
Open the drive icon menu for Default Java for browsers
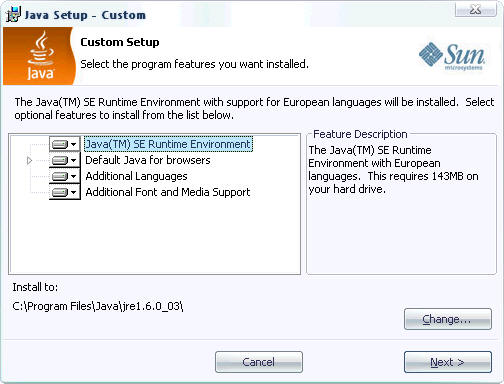[65, 160]
